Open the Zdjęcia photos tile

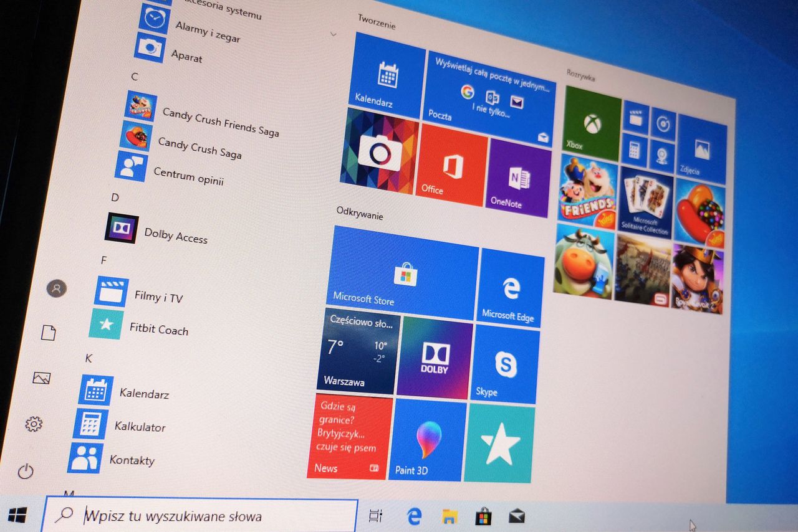click(x=702, y=150)
